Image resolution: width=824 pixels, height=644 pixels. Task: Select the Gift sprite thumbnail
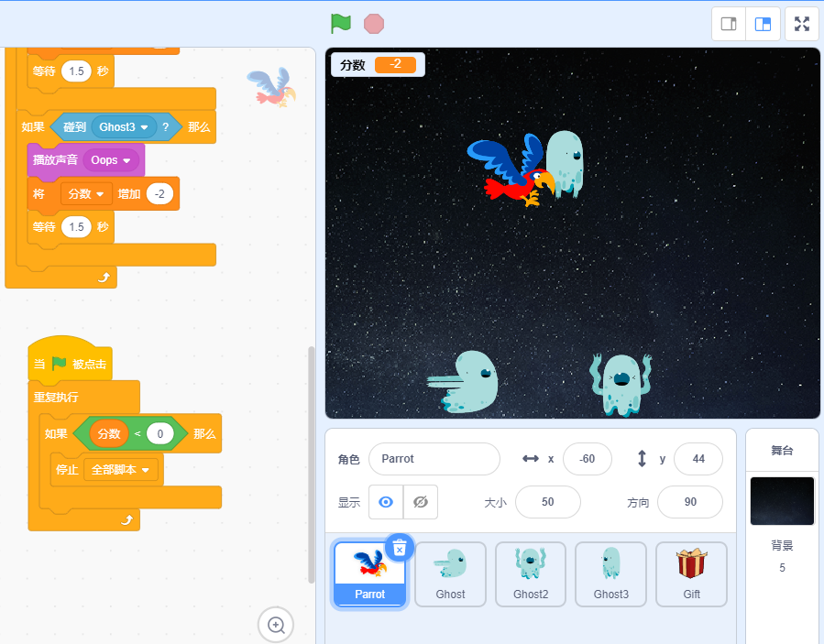(691, 573)
